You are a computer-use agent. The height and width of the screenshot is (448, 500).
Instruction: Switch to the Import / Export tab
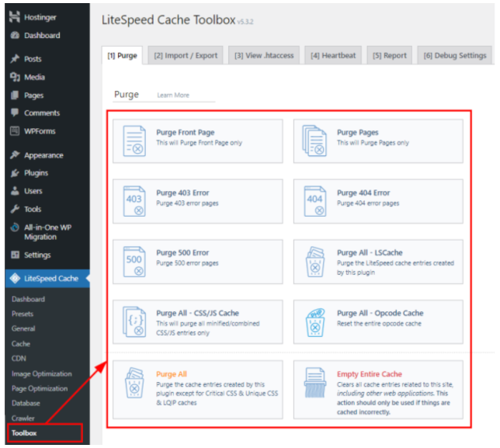185,56
